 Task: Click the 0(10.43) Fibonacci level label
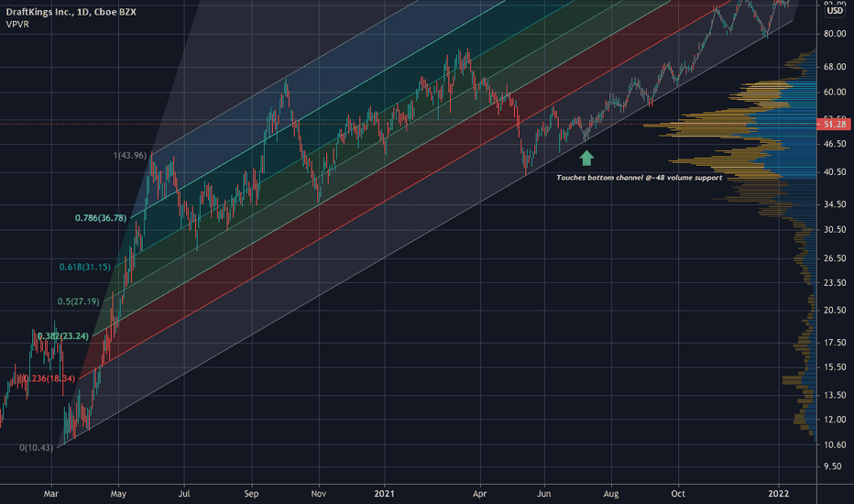coord(37,448)
